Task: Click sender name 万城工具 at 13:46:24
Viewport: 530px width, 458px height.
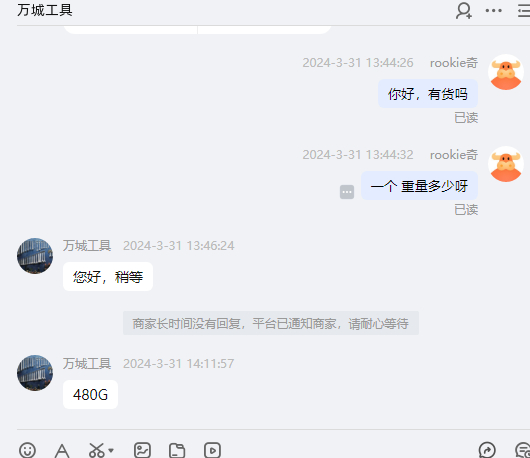Action: [87, 246]
